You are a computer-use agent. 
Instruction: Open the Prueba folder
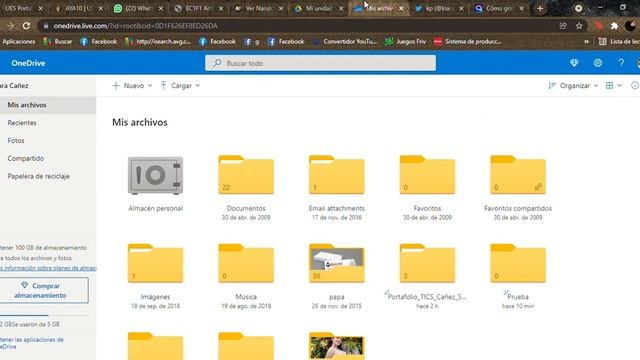pyautogui.click(x=518, y=263)
